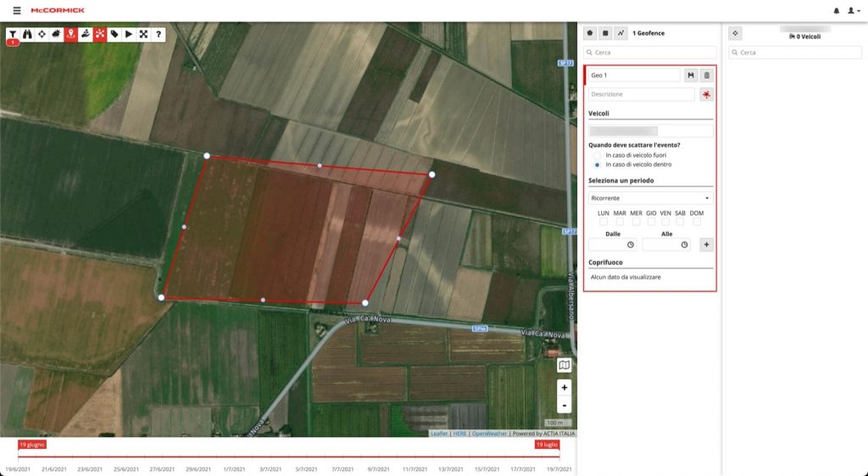Save the Geo 1 geofence
The width and height of the screenshot is (868, 476).
pos(691,75)
